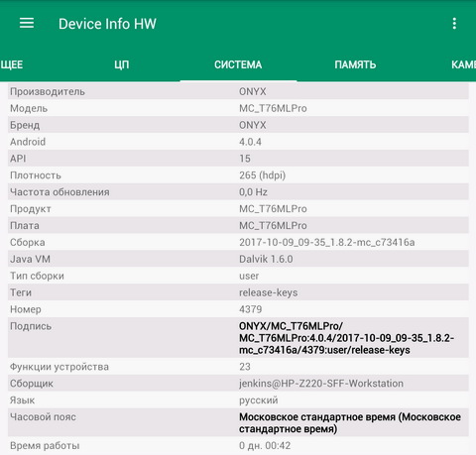Select the uptime value 0 дн. 00:42
The image size is (476, 455).
[x=265, y=446]
